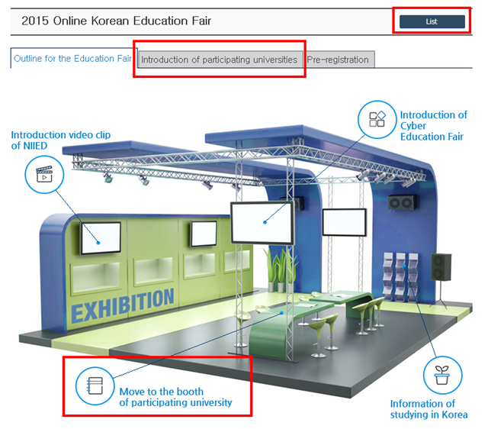This screenshot has height=429, width=504.
Task: Open Introduction of Cyber Education Fair link
Action: (x=433, y=126)
